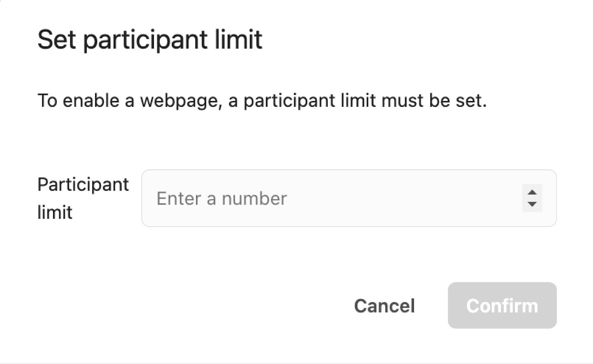
Task: Click the spinner control in the input
Action: pyautogui.click(x=532, y=198)
